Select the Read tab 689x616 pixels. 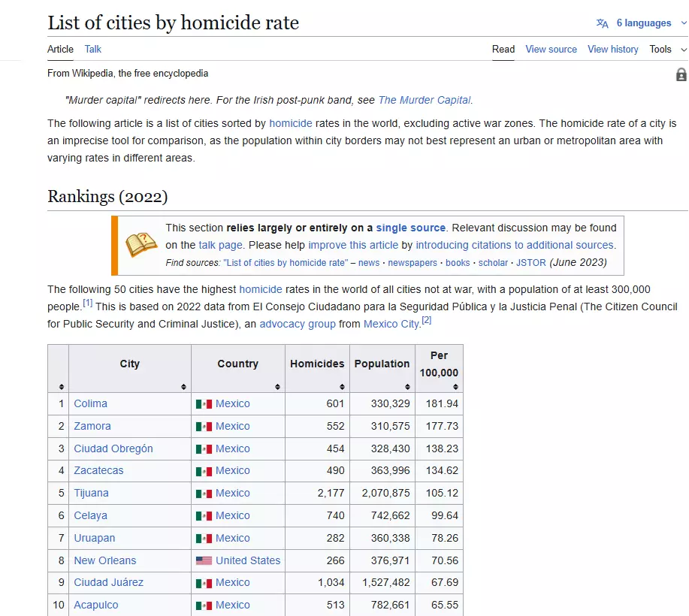503,50
